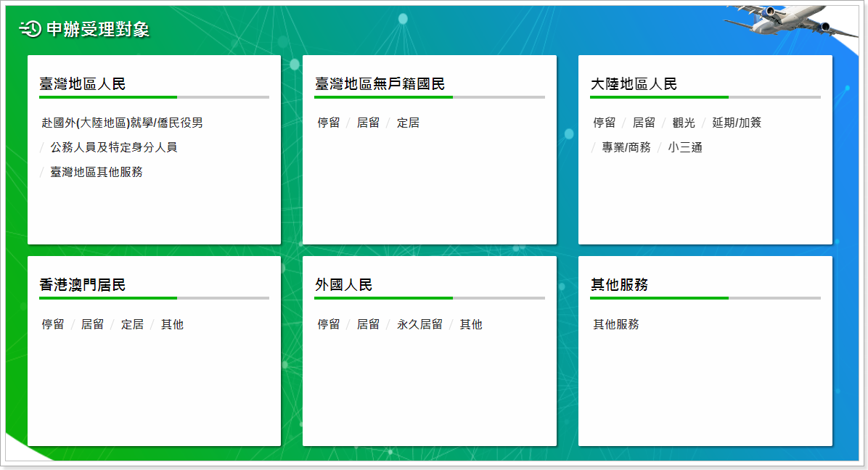Open the 小三通 link
The width and height of the screenshot is (868, 470).
click(685, 148)
